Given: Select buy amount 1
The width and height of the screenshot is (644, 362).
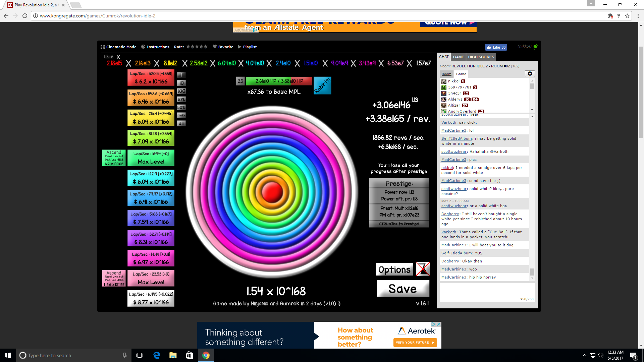Looking at the screenshot, I should coord(181,75).
